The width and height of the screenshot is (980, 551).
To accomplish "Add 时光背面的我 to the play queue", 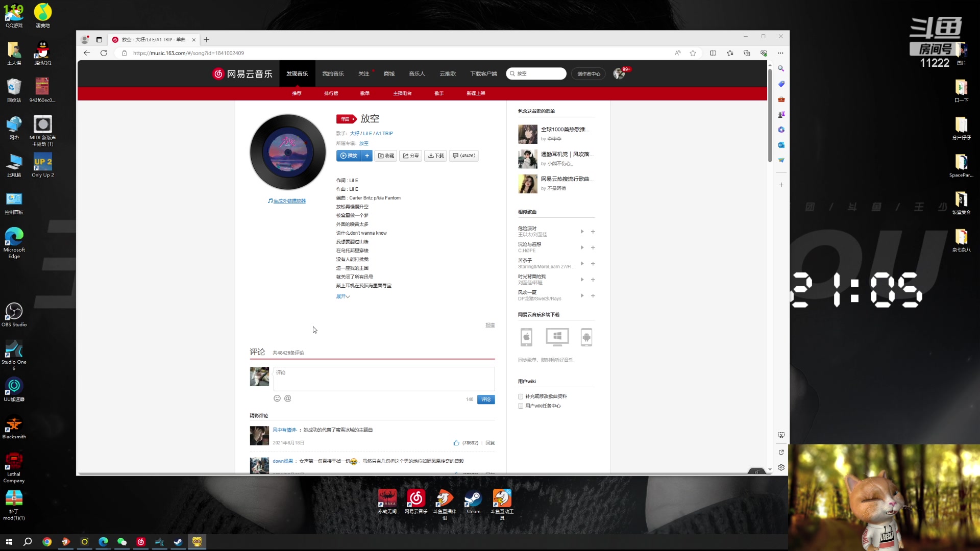I will click(x=593, y=280).
